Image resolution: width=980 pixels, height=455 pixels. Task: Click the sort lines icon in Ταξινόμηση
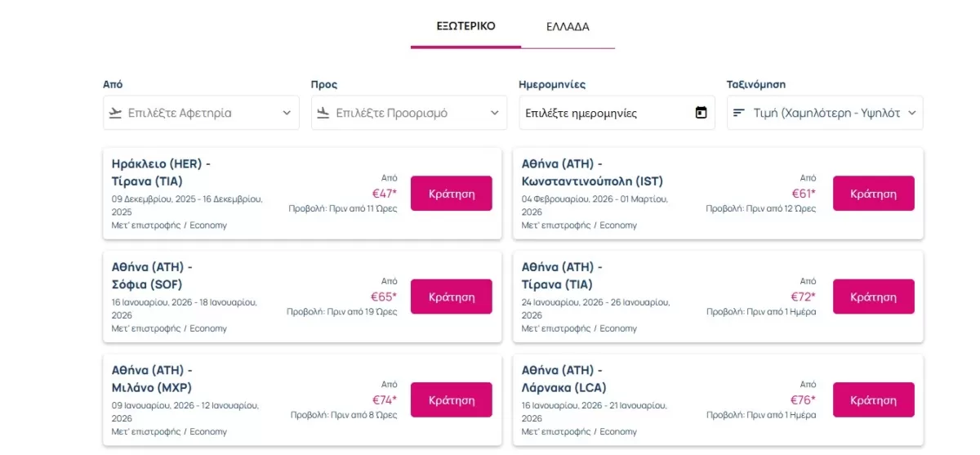tap(739, 113)
